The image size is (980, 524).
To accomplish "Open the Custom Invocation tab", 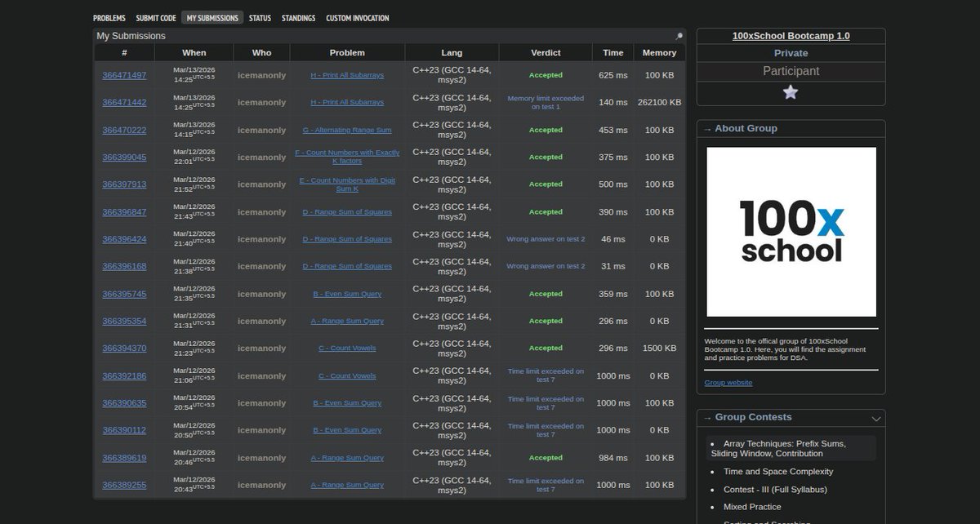I will (357, 18).
